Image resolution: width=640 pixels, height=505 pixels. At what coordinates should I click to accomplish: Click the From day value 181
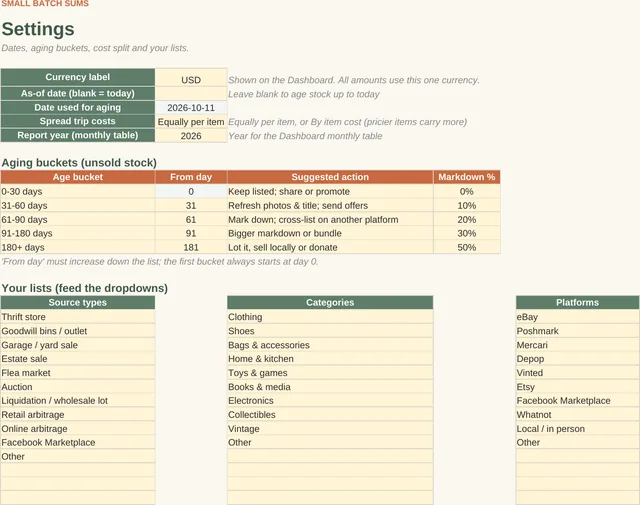pos(191,247)
